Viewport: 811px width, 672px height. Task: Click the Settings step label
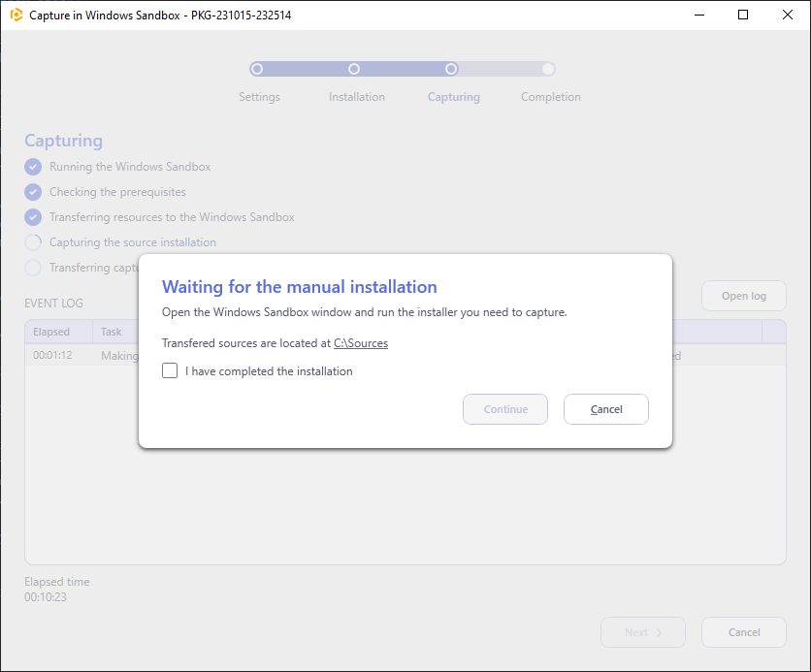coord(259,97)
